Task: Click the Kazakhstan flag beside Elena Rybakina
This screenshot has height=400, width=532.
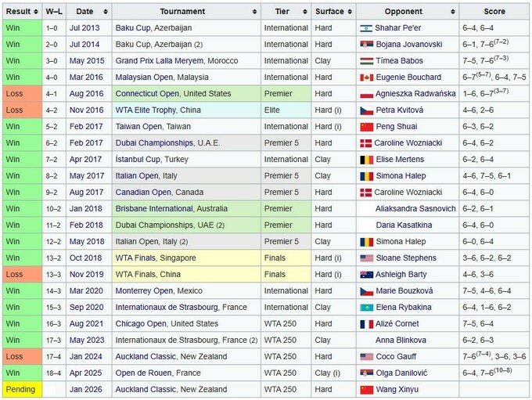Action: pos(366,308)
